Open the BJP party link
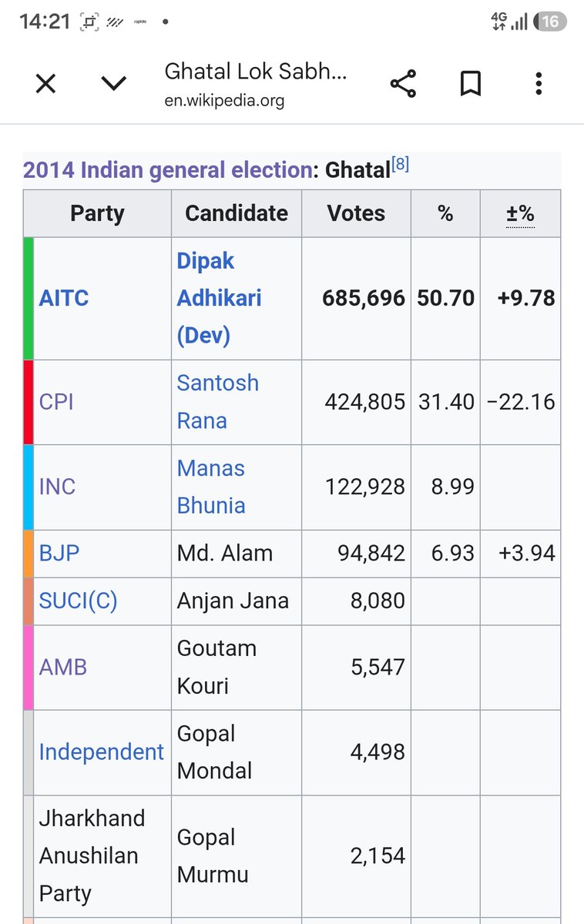Image resolution: width=584 pixels, height=924 pixels. (59, 553)
